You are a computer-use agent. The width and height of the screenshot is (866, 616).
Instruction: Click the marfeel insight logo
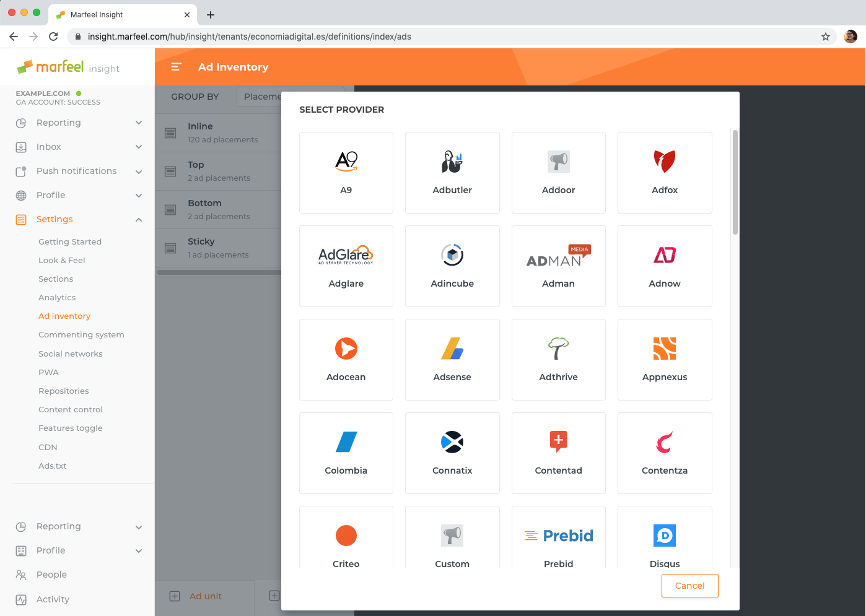(68, 67)
